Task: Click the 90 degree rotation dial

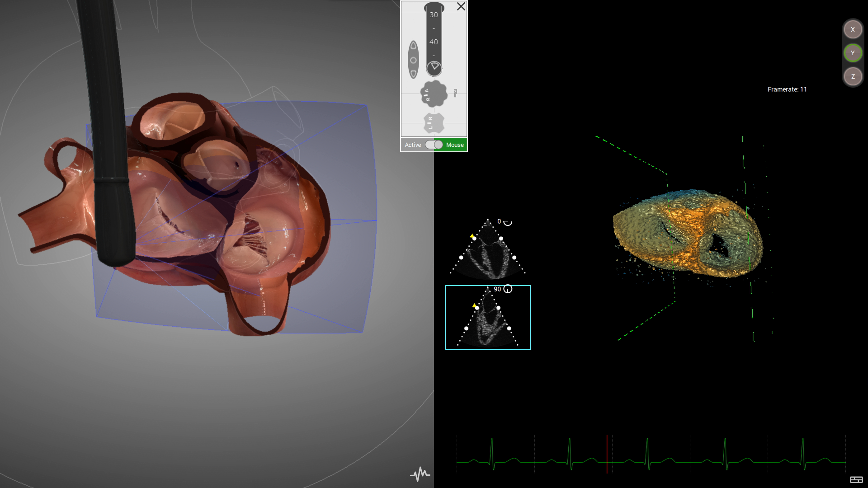Action: click(x=508, y=289)
